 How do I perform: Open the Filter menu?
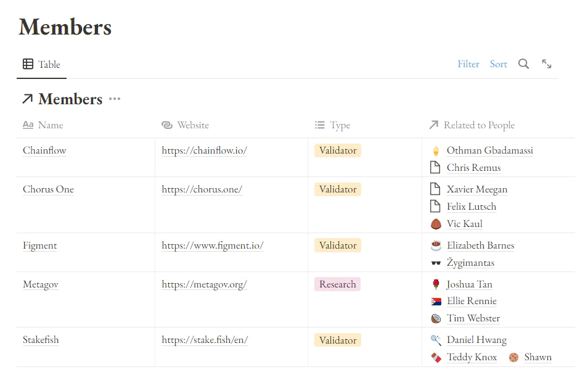pyautogui.click(x=468, y=64)
